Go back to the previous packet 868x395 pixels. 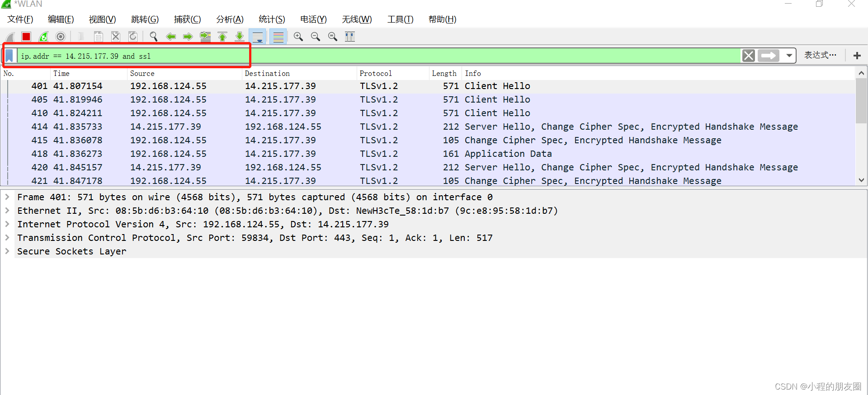click(171, 37)
